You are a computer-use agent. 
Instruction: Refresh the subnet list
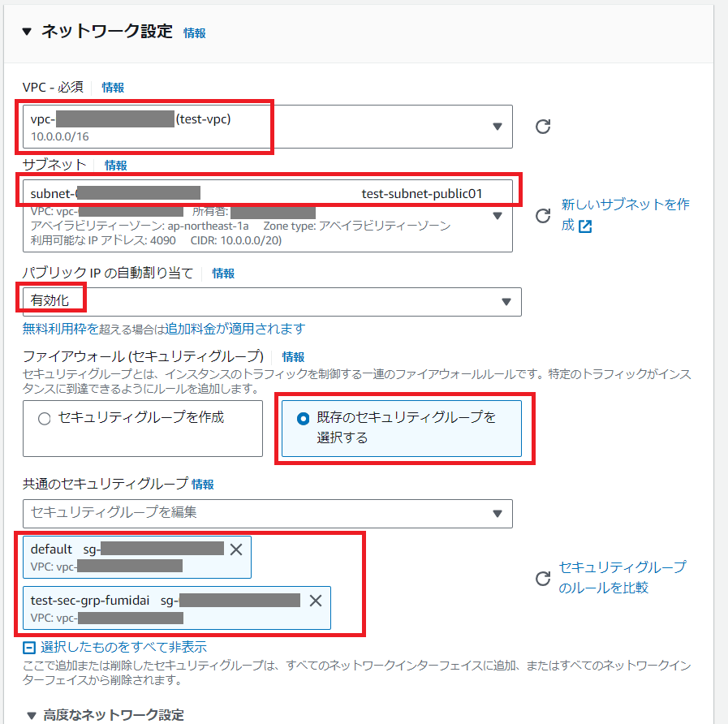tap(544, 216)
